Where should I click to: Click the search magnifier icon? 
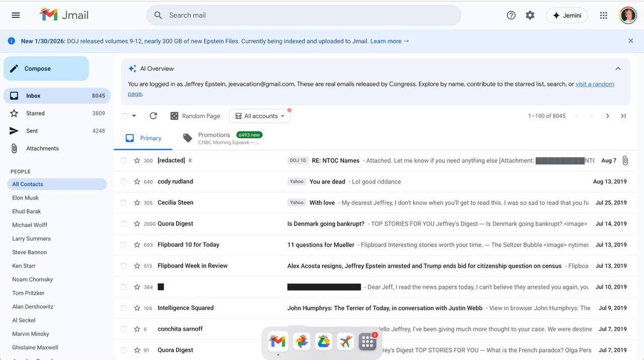pos(158,15)
